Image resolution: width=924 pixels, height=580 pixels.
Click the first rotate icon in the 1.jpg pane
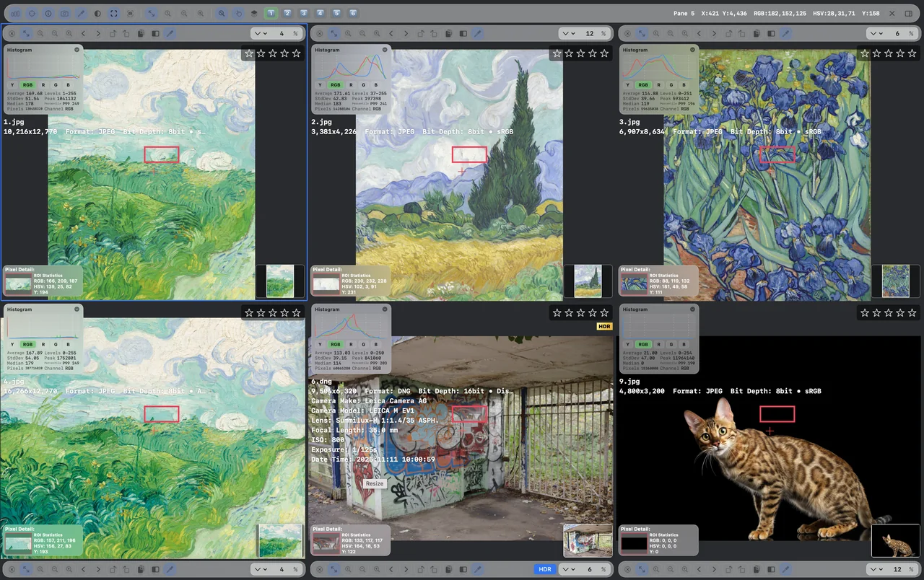[x=113, y=33]
